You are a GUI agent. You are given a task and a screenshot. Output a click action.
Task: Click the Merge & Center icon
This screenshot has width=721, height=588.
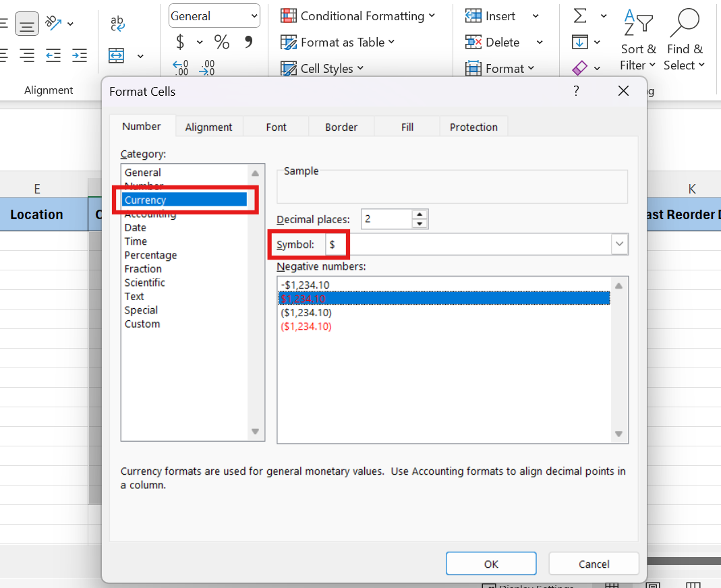(117, 55)
